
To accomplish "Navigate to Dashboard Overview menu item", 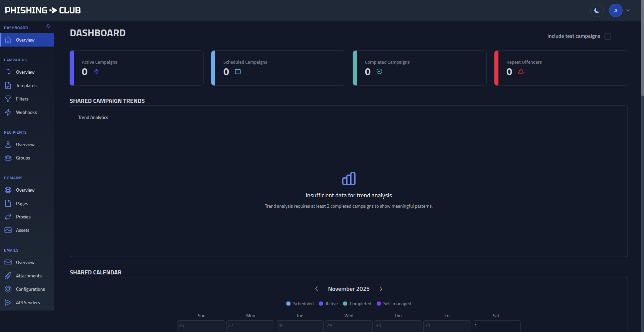I will 25,40.
